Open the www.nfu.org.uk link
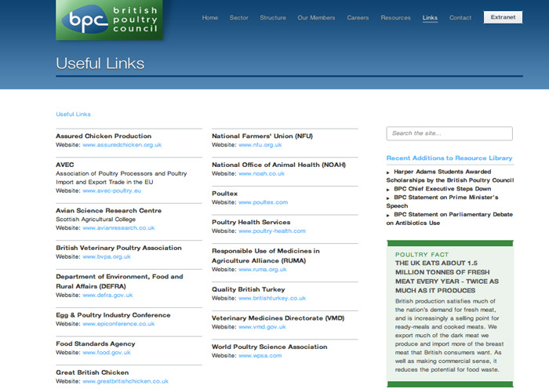This screenshot has height=392, width=549. click(260, 145)
